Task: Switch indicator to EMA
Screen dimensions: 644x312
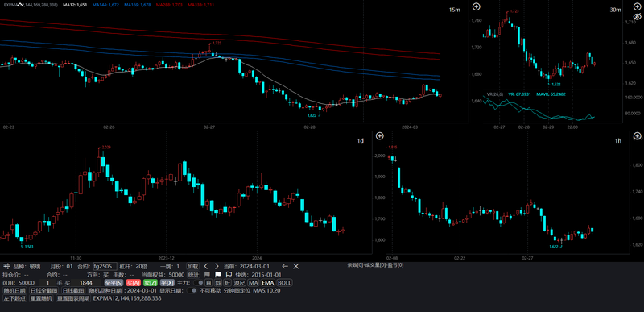Action: [x=268, y=283]
